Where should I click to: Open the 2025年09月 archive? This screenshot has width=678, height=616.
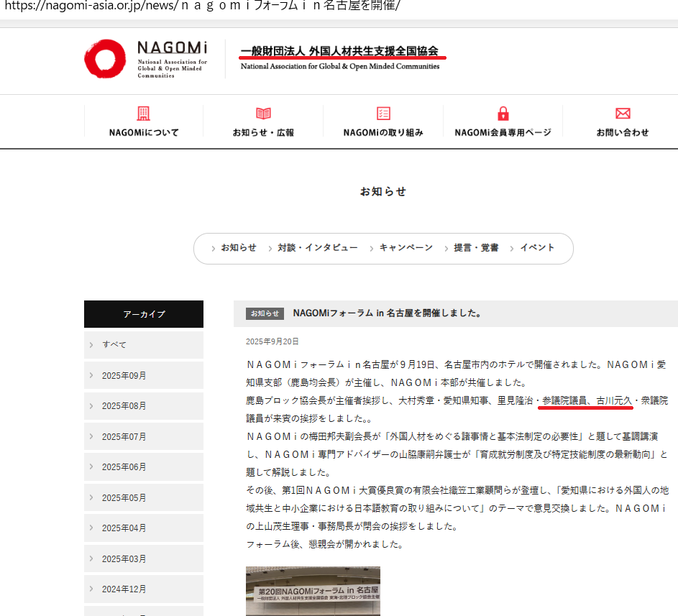[x=144, y=375]
